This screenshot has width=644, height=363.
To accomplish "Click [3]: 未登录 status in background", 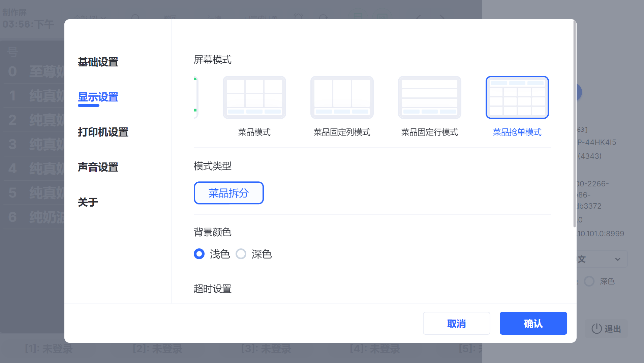I will 266,349.
